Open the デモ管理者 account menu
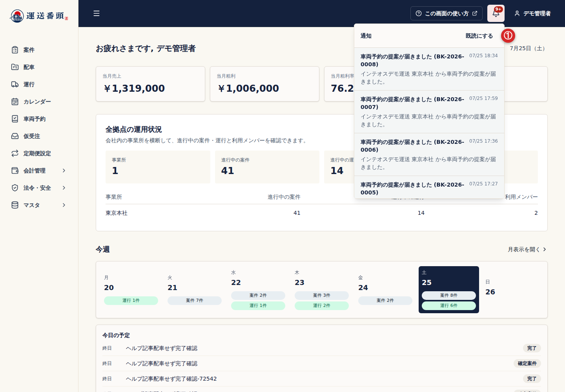Screen dimensions: 565x392 [532, 13]
